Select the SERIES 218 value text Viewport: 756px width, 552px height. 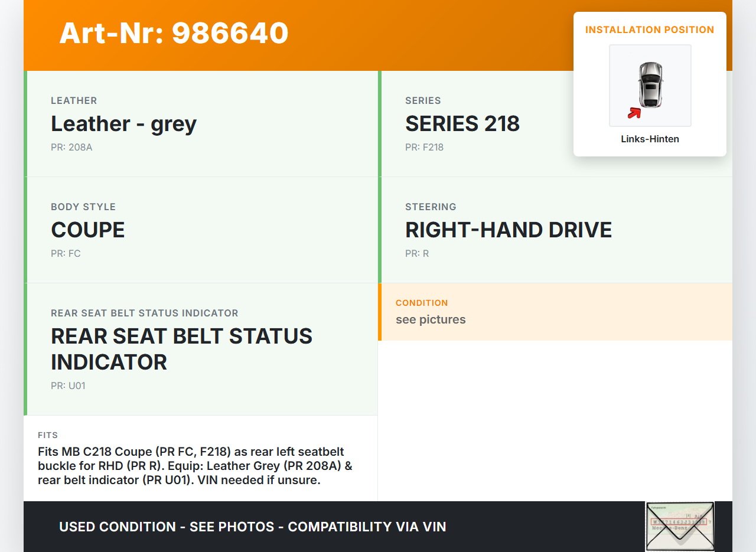coord(462,124)
